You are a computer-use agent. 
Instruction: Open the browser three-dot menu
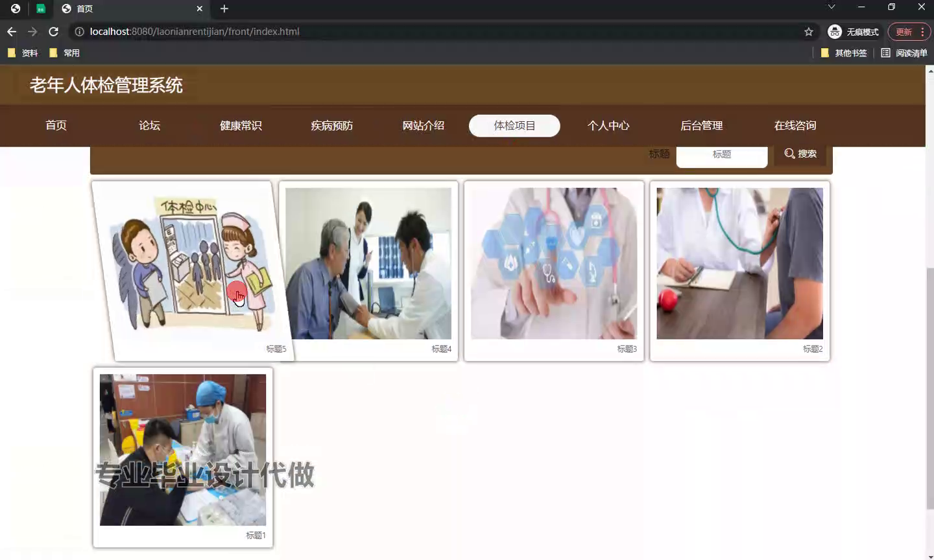pos(922,32)
